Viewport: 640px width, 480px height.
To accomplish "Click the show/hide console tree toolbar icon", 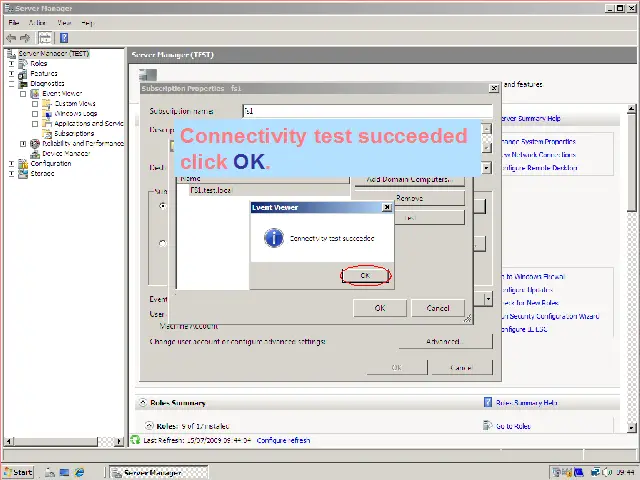I will coord(44,38).
